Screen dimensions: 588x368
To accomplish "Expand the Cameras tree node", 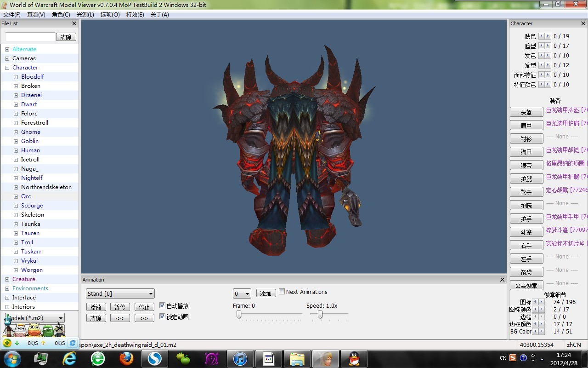I will click(7, 58).
